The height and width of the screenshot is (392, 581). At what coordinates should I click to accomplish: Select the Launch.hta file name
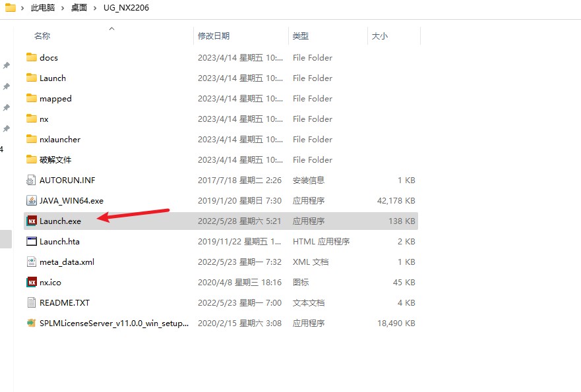click(59, 241)
